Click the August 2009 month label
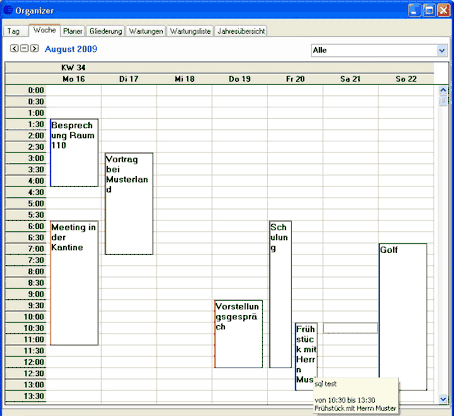Image resolution: width=454 pixels, height=416 pixels. point(71,49)
